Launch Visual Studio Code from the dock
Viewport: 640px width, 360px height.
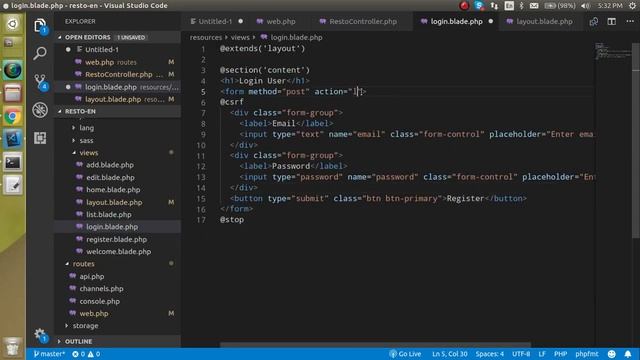[x=12, y=140]
